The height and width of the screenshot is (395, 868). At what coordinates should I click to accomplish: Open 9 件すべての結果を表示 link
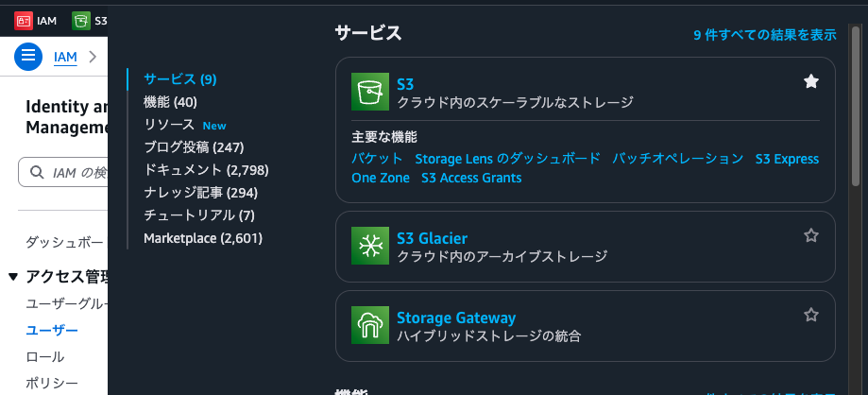tap(764, 35)
